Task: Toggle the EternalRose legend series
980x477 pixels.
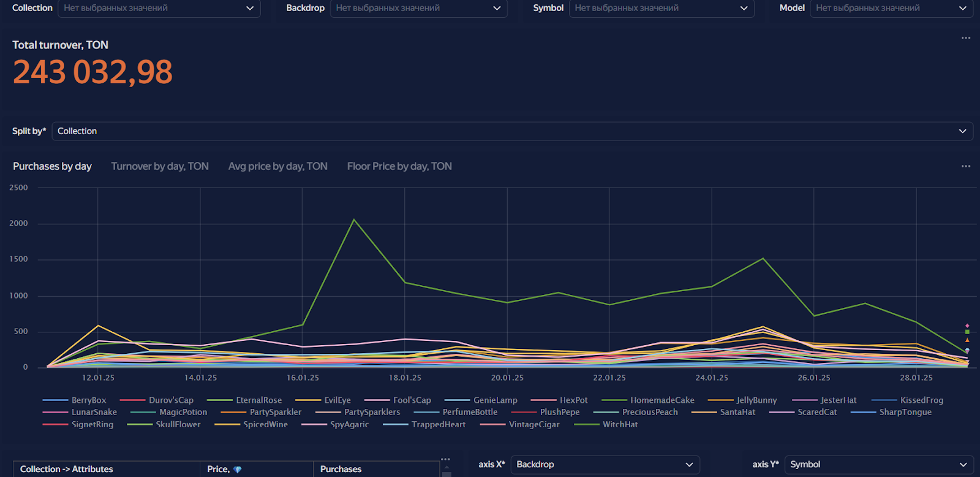Action: [244, 400]
